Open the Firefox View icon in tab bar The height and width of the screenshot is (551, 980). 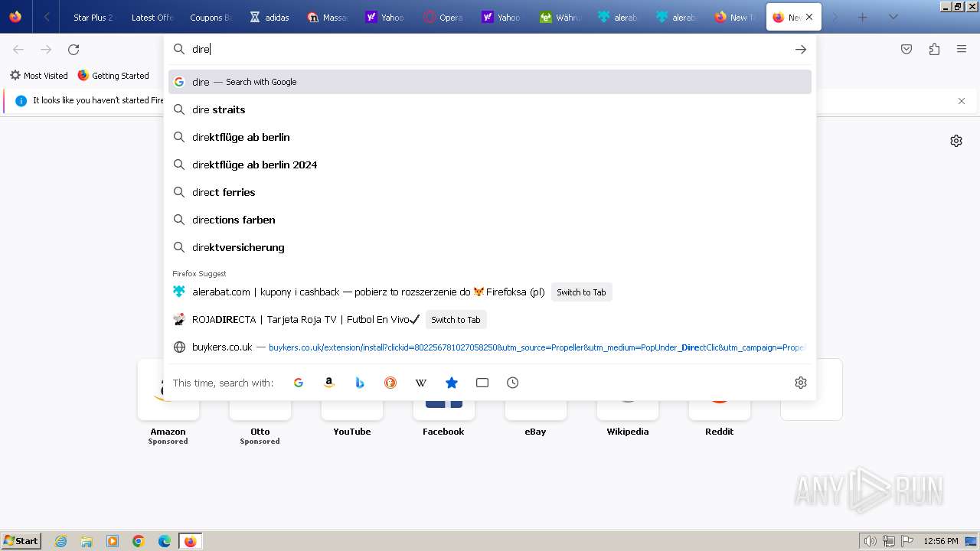(15, 17)
